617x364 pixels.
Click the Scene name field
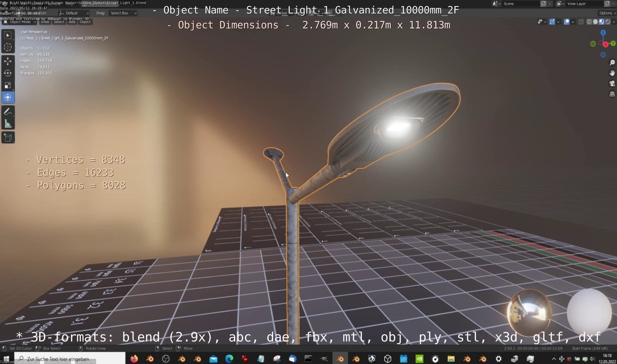520,4
